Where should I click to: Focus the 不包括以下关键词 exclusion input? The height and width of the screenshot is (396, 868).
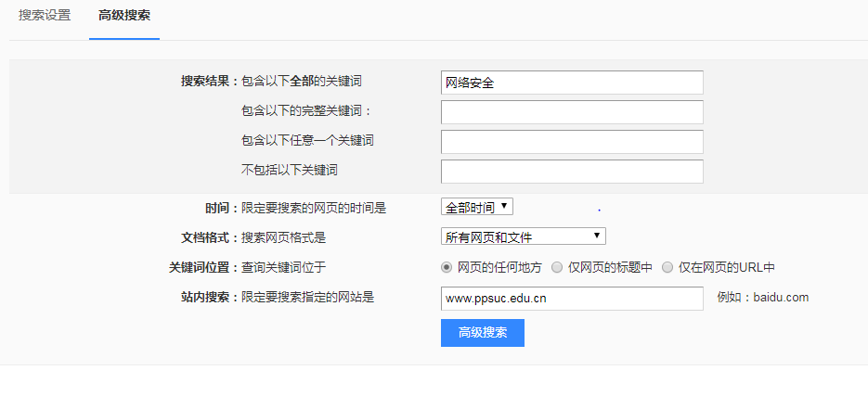572,172
